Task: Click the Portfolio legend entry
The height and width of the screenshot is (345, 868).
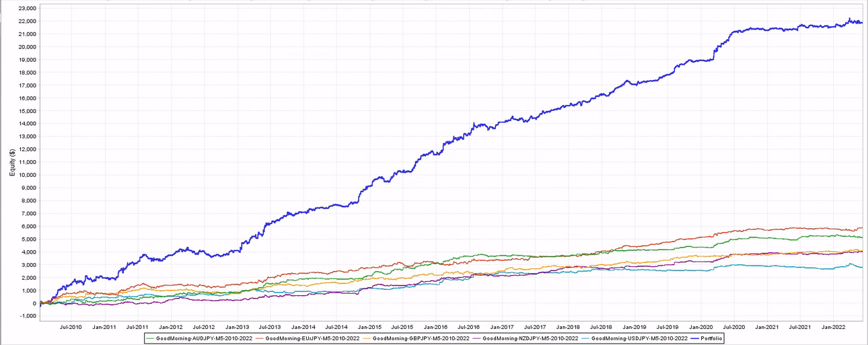Action: pyautogui.click(x=706, y=338)
